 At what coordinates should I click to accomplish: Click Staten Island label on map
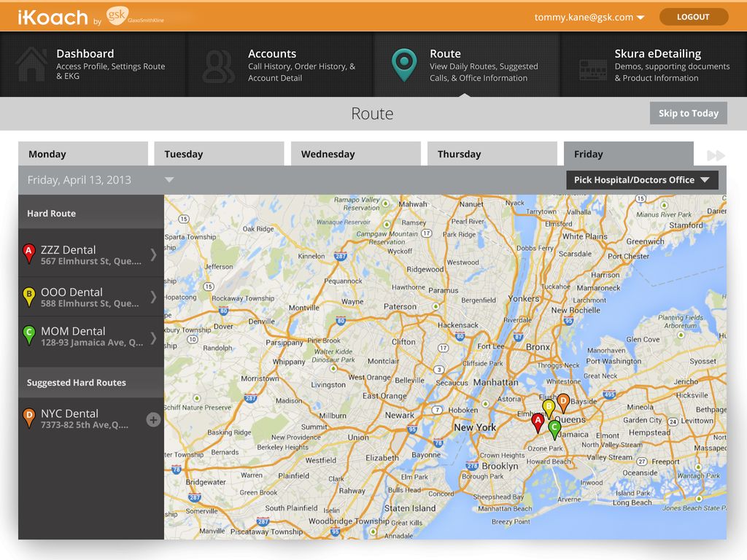click(410, 508)
